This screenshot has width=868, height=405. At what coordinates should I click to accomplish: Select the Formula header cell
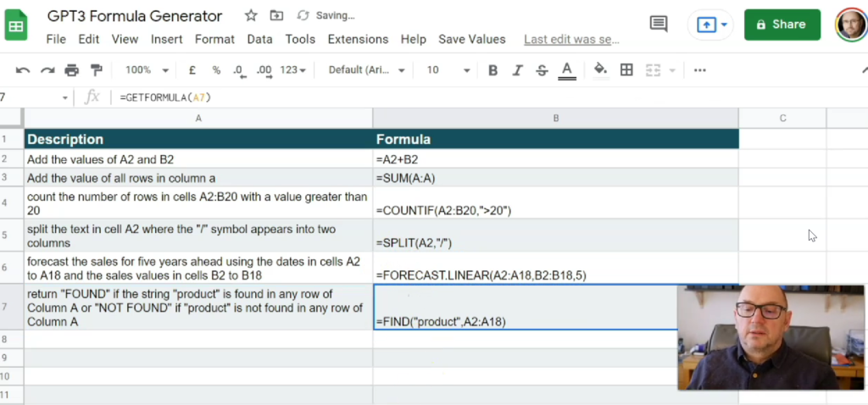pyautogui.click(x=556, y=139)
